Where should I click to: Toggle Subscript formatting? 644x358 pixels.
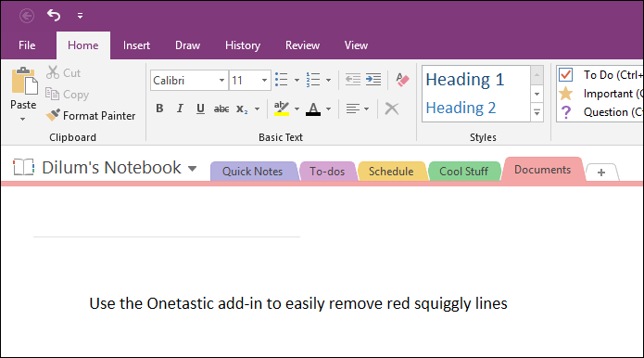242,109
